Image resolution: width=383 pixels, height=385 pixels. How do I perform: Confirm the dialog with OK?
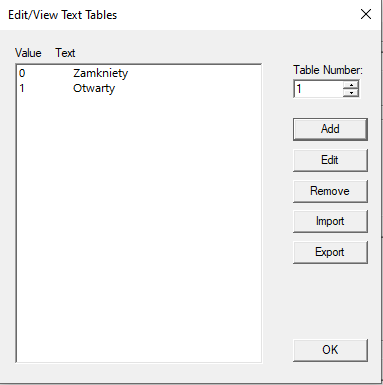pyautogui.click(x=330, y=350)
